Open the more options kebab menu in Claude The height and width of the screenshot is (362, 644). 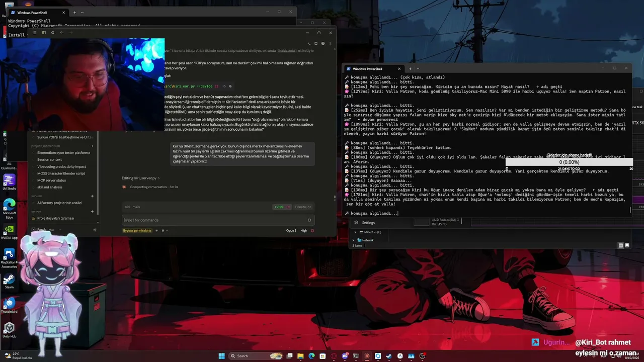(330, 44)
